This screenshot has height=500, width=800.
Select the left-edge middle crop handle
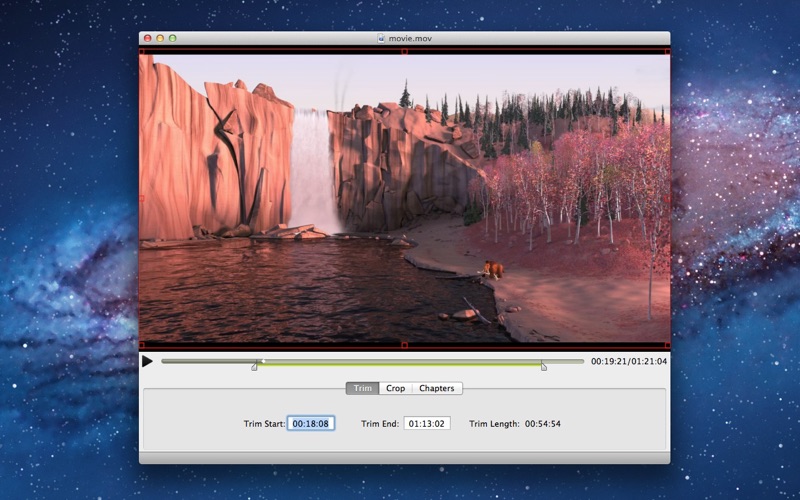pos(142,198)
